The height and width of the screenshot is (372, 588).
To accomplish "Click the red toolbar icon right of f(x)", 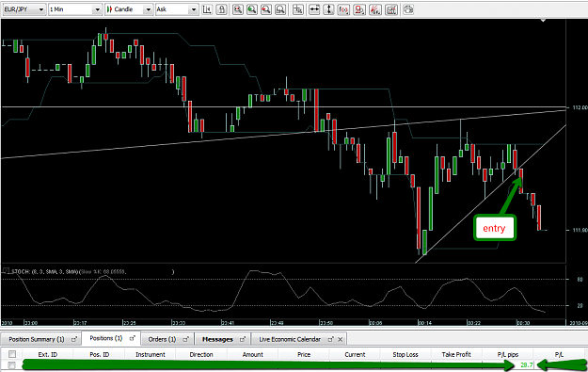I will coord(359,9).
